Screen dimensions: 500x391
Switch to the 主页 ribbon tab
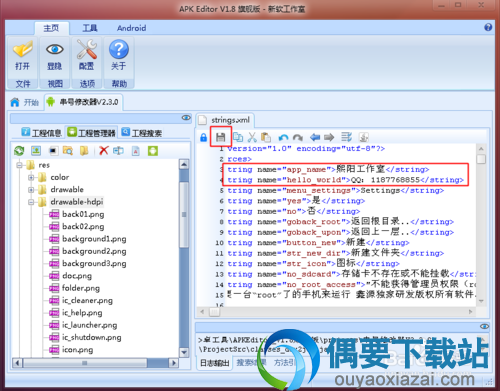(51, 28)
